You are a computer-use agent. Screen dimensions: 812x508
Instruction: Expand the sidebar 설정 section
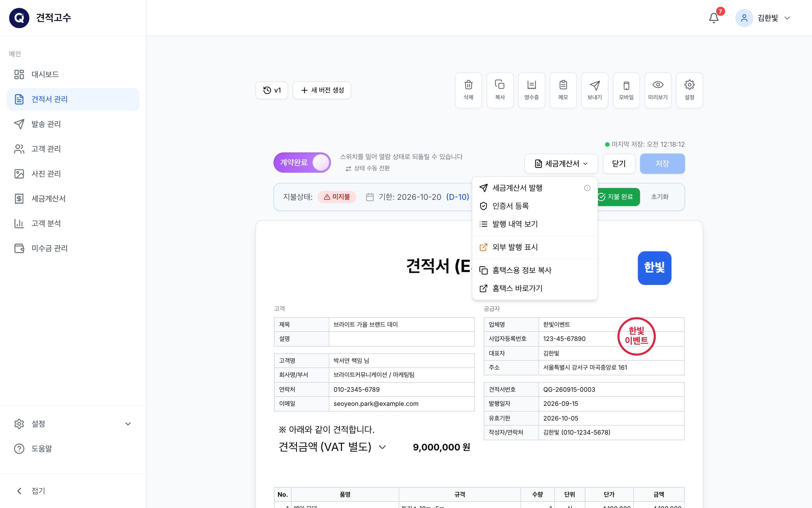pyautogui.click(x=73, y=424)
